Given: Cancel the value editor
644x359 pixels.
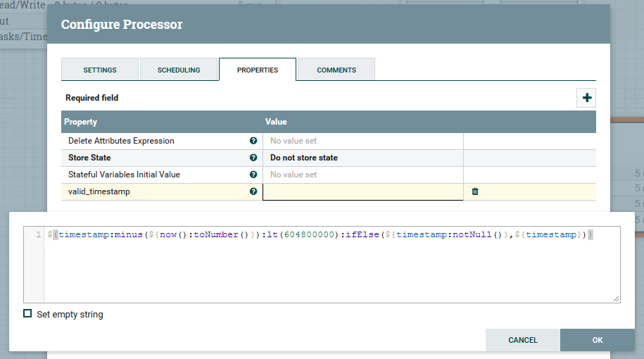Looking at the screenshot, I should tap(523, 340).
